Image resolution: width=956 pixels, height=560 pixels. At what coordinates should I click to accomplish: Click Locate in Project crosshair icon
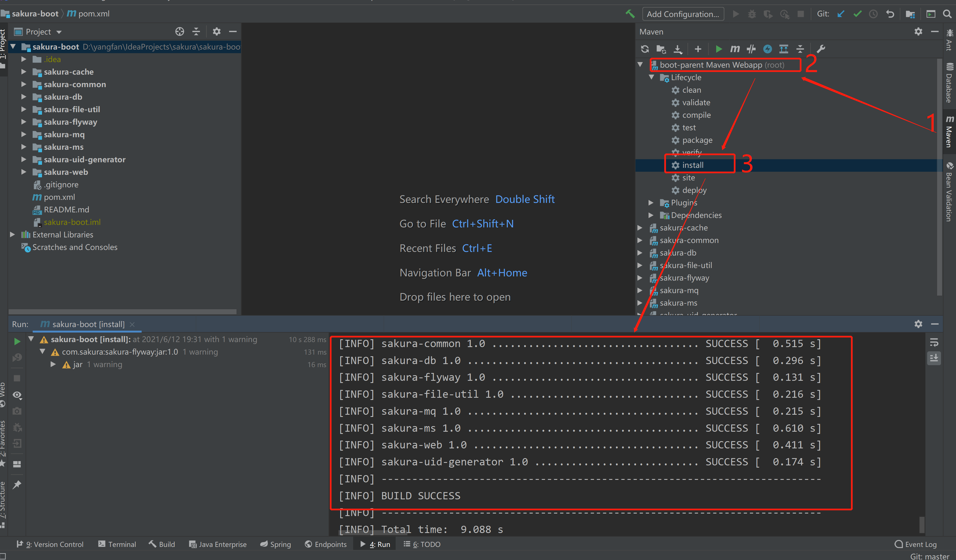click(x=179, y=32)
